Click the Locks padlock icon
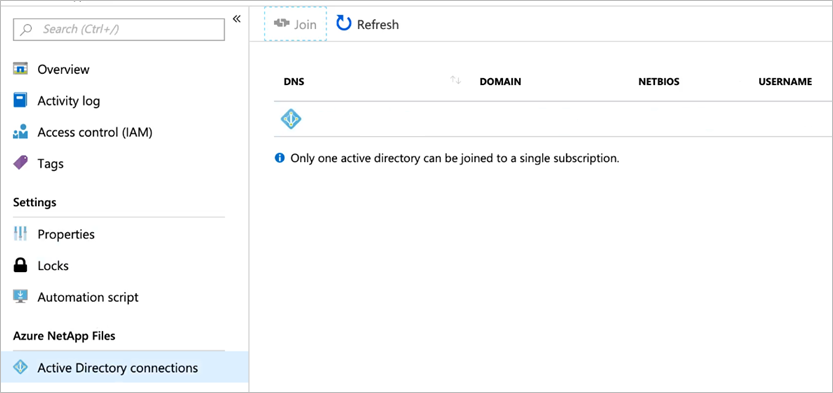The image size is (833, 393). point(20,266)
